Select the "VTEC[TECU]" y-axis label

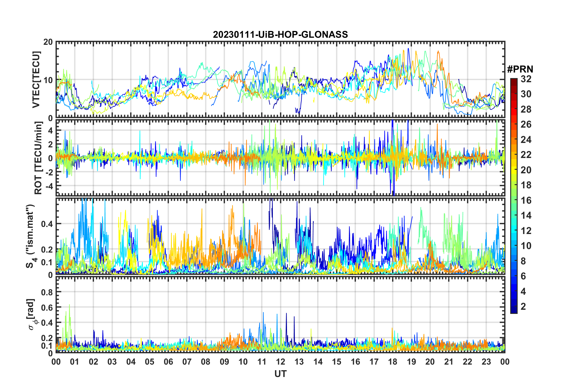click(36, 80)
